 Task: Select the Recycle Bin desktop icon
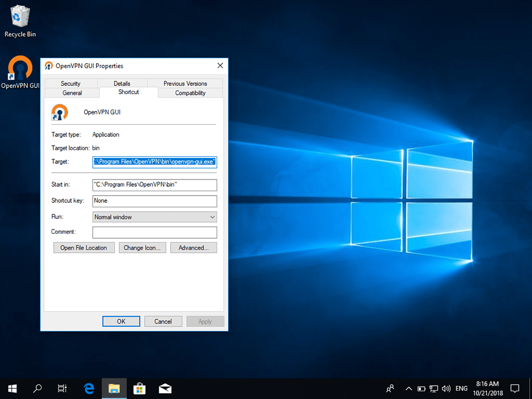pyautogui.click(x=20, y=21)
